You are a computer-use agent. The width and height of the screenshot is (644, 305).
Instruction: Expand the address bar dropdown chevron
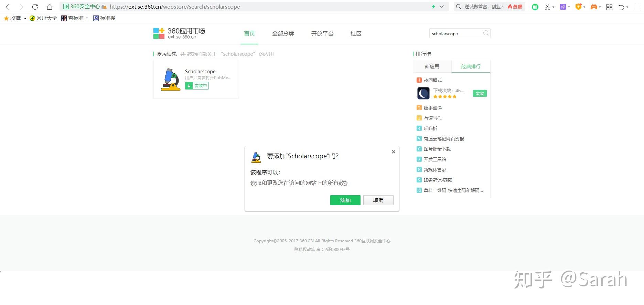(442, 7)
